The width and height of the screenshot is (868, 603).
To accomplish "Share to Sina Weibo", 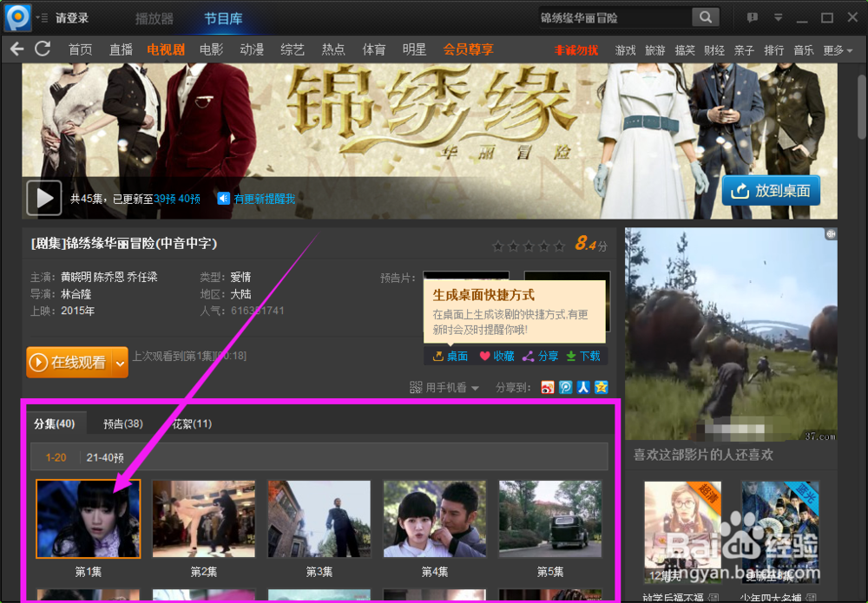I will [x=548, y=386].
